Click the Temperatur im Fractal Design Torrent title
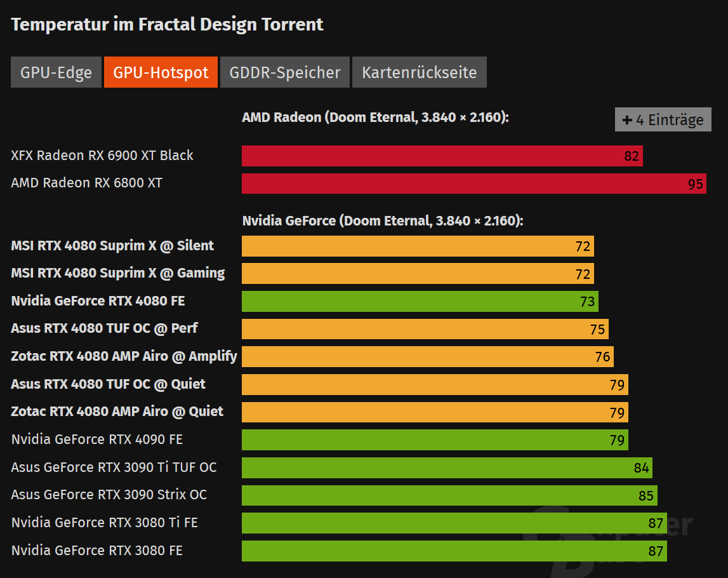 167,25
